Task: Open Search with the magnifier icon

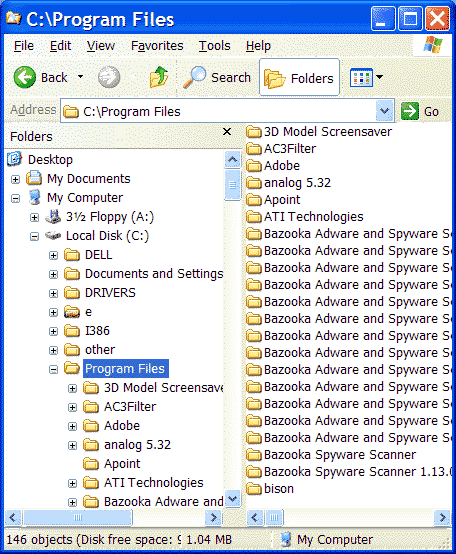Action: 195,77
